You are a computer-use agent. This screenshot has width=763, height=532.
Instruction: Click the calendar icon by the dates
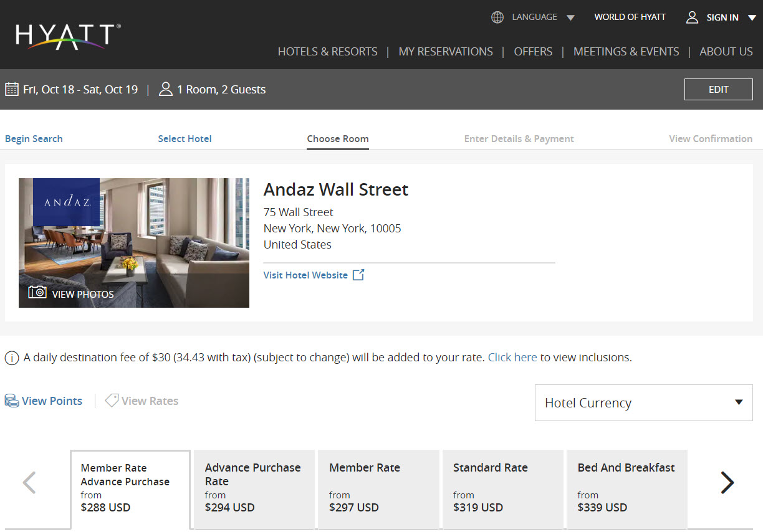click(x=12, y=89)
